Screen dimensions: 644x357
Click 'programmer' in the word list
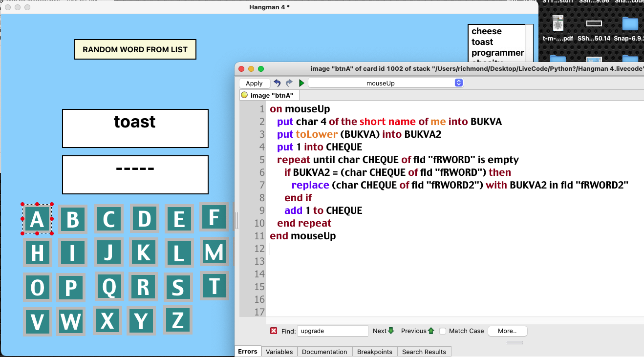tap(498, 53)
